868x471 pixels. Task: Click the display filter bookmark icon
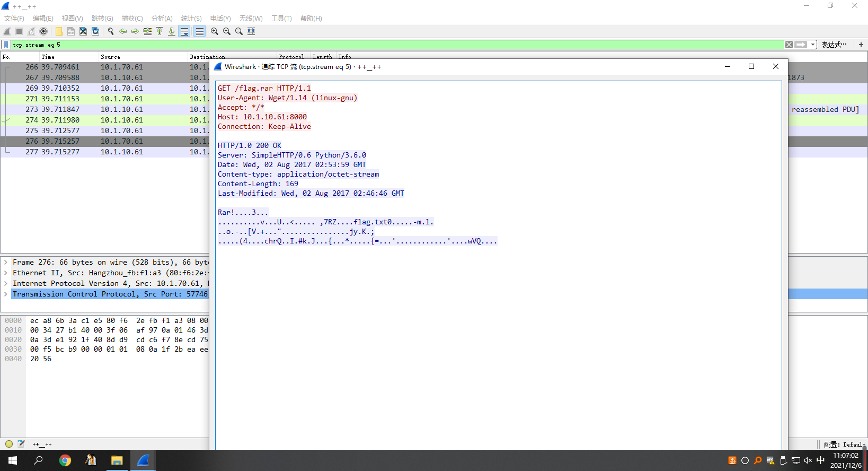pyautogui.click(x=6, y=45)
